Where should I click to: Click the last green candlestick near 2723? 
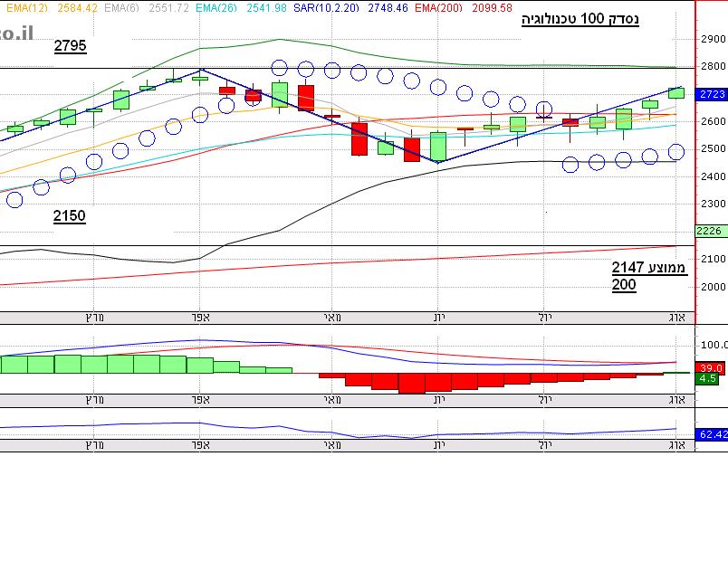point(676,92)
